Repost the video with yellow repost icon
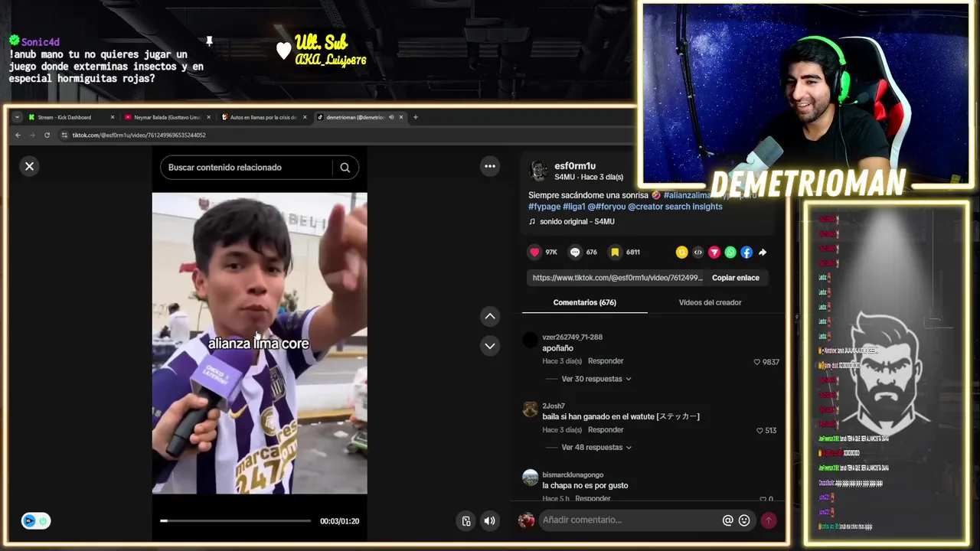 point(681,252)
